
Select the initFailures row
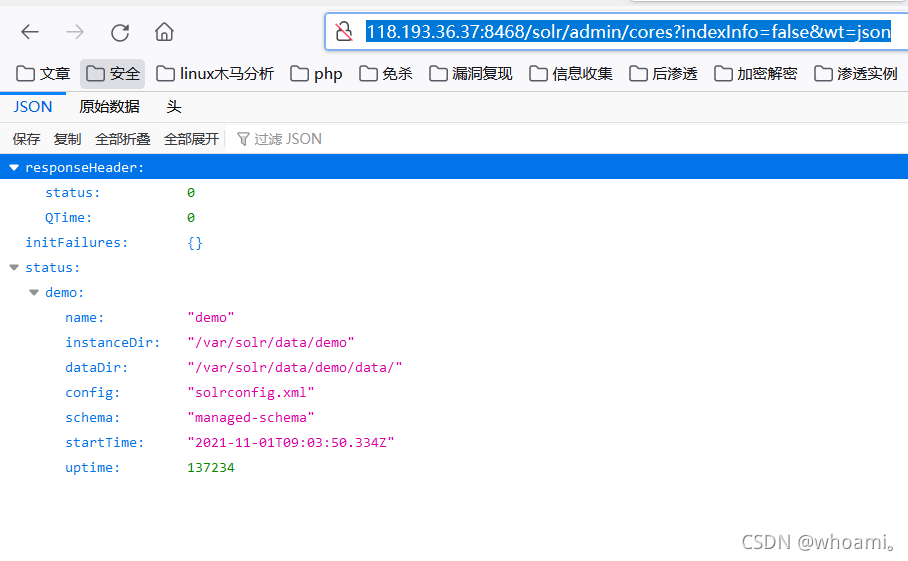(454, 243)
